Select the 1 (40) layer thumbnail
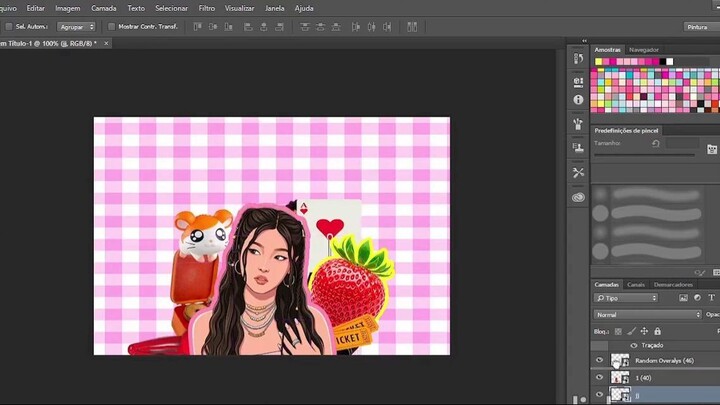Screen dimensions: 720x405 click(x=620, y=377)
